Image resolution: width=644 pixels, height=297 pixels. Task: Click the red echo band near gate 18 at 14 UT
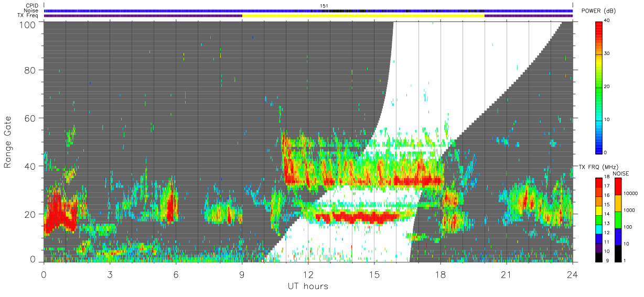(357, 217)
